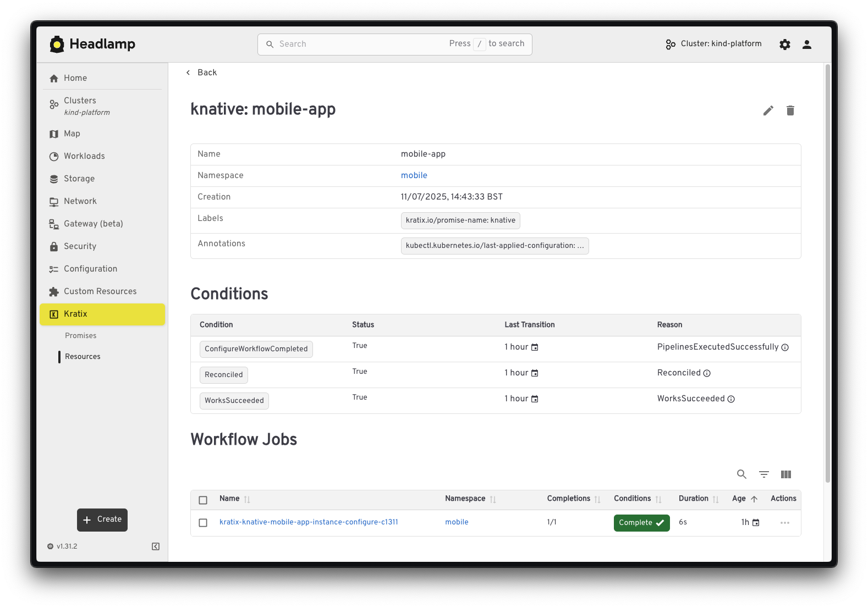Open mobile namespace link in job row

[x=457, y=522]
